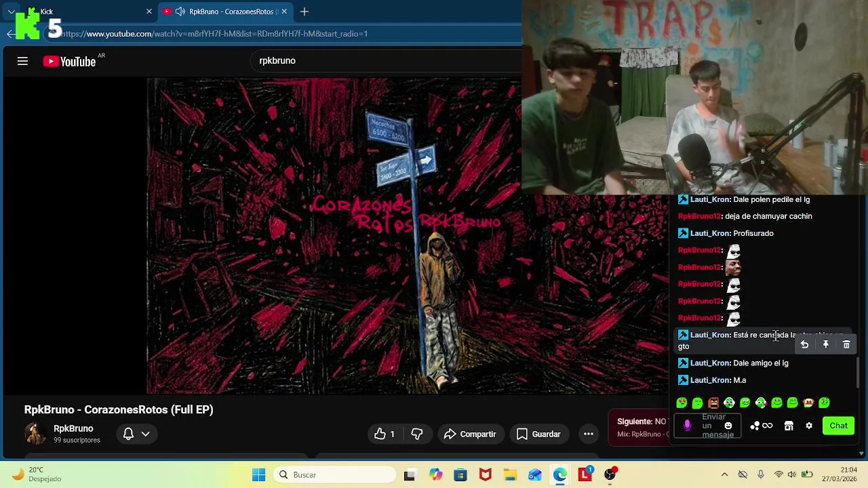Image resolution: width=868 pixels, height=488 pixels.
Task: Send message with green Chat button
Action: tap(839, 426)
